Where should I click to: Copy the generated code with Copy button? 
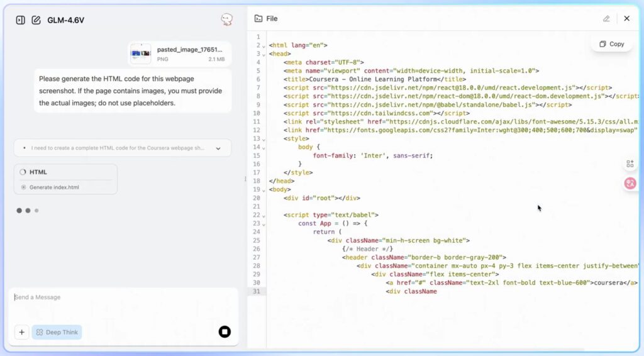tap(611, 44)
